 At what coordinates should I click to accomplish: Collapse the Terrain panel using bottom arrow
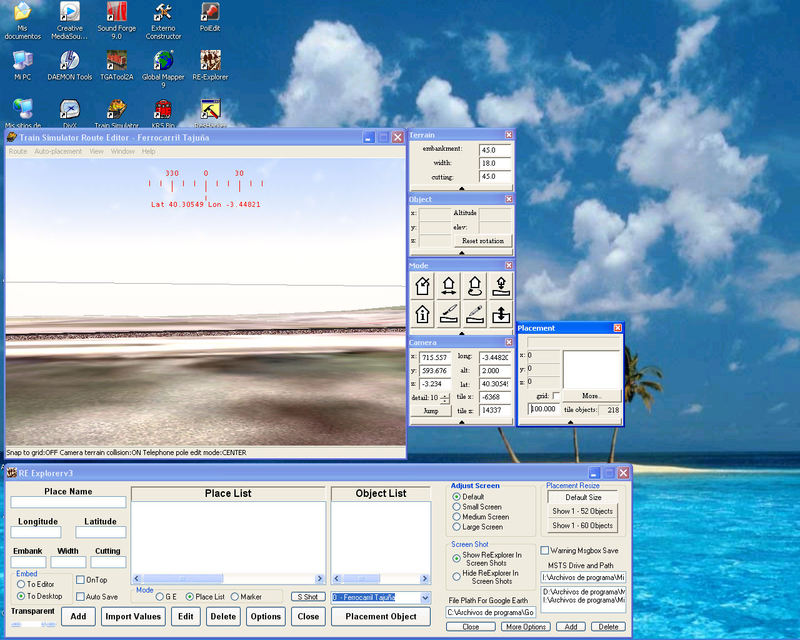(461, 187)
